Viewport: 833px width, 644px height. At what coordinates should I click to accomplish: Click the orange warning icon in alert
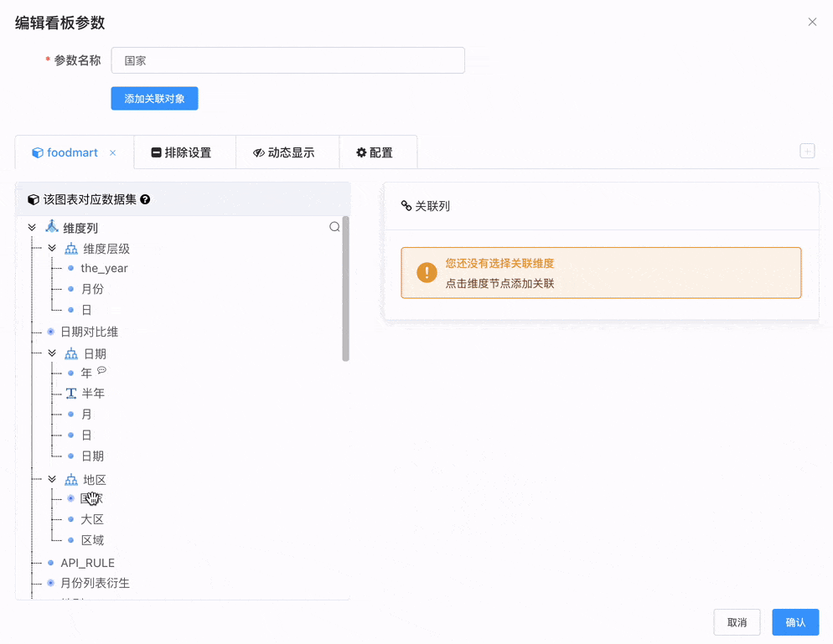427,273
